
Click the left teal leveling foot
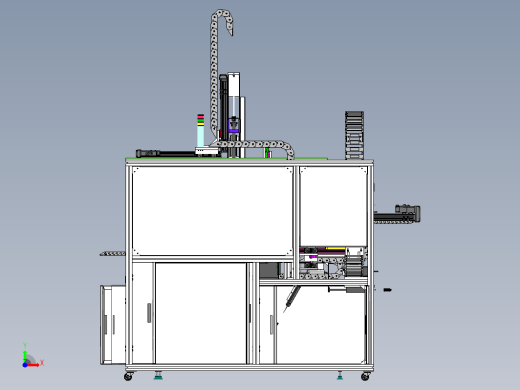pyautogui.click(x=158, y=376)
